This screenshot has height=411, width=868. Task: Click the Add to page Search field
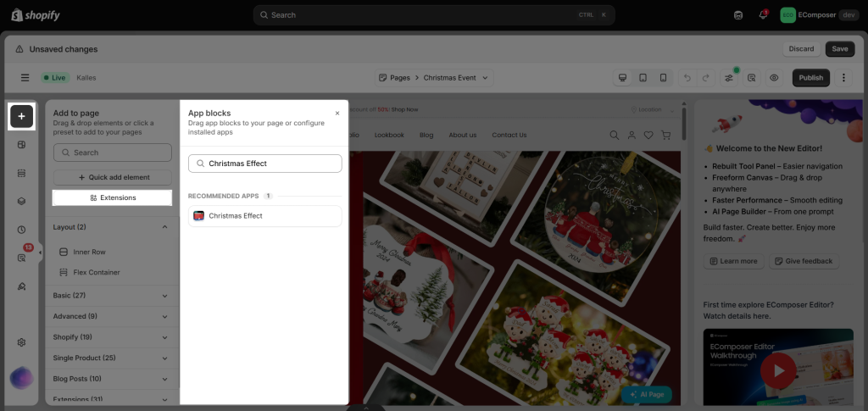(x=113, y=153)
